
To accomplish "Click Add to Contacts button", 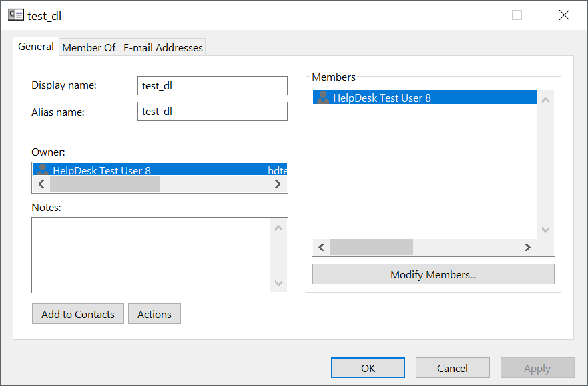I will [78, 314].
